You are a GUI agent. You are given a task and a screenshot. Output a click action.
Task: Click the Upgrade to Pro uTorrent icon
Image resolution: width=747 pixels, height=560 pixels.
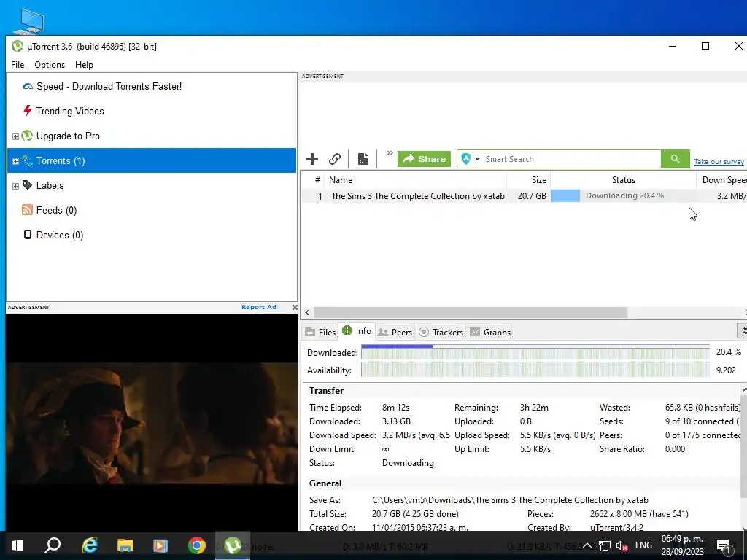point(27,136)
